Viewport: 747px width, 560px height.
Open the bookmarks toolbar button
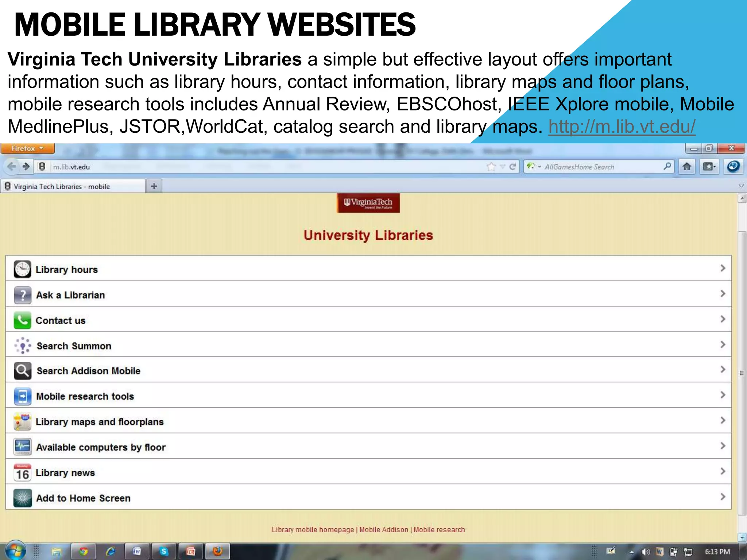tap(709, 167)
